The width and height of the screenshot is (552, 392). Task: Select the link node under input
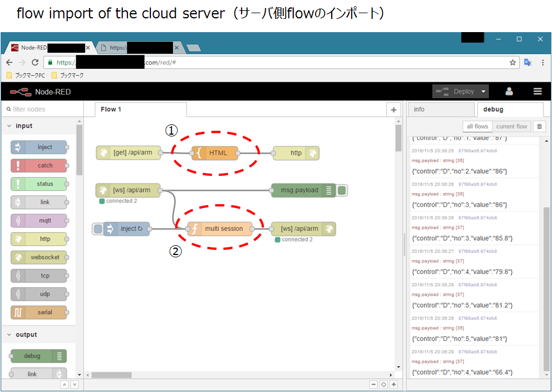pyautogui.click(x=38, y=202)
